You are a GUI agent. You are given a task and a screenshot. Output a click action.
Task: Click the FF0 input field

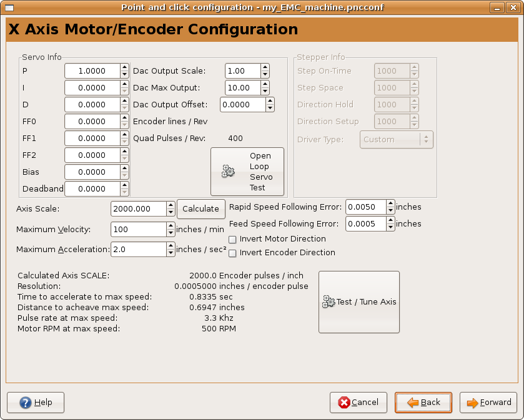click(92, 122)
